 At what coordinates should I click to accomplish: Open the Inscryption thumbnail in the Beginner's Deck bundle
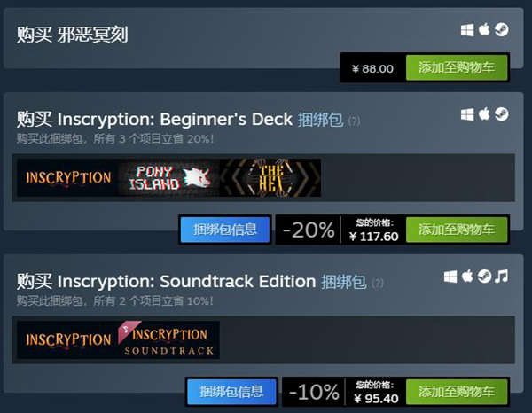click(67, 177)
